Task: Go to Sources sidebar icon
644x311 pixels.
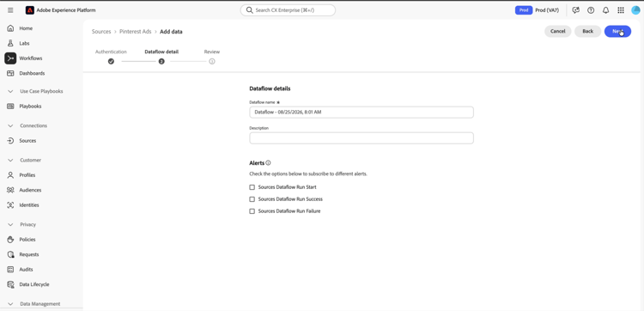Action: click(10, 141)
